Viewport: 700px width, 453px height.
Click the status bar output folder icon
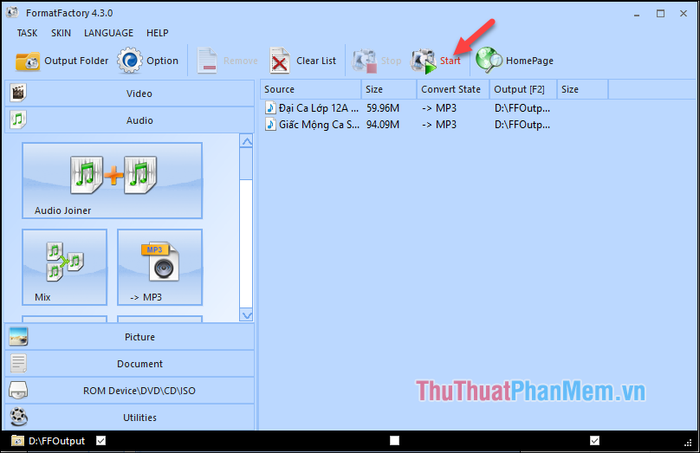tap(17, 441)
